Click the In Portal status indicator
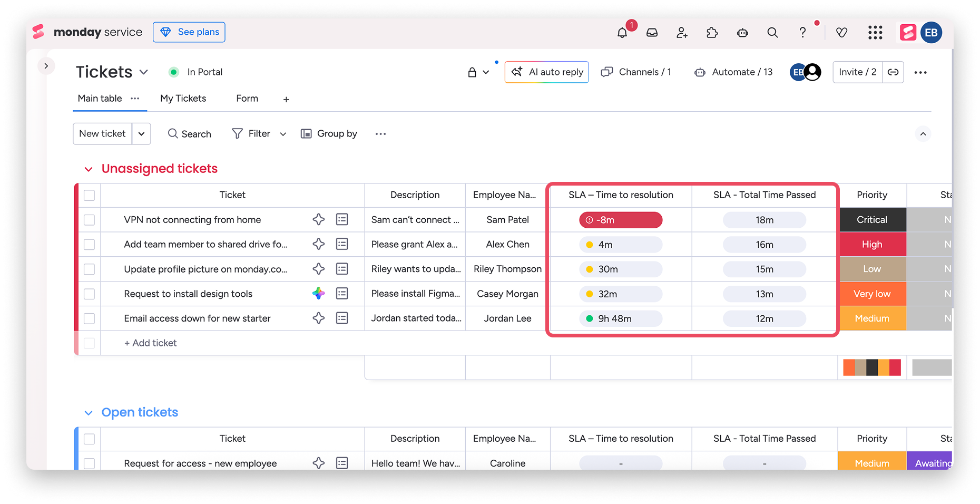 [x=195, y=72]
